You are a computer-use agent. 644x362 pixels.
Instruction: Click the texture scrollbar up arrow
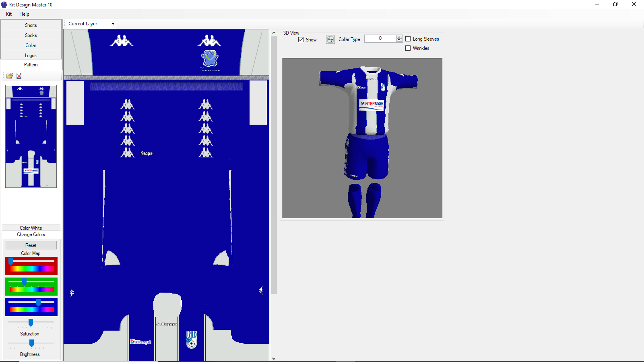tap(274, 33)
